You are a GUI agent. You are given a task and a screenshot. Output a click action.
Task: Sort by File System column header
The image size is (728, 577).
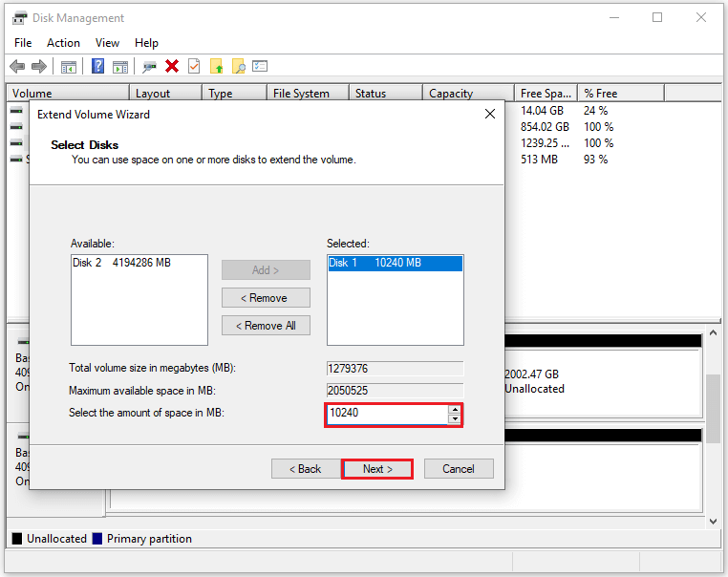[308, 94]
